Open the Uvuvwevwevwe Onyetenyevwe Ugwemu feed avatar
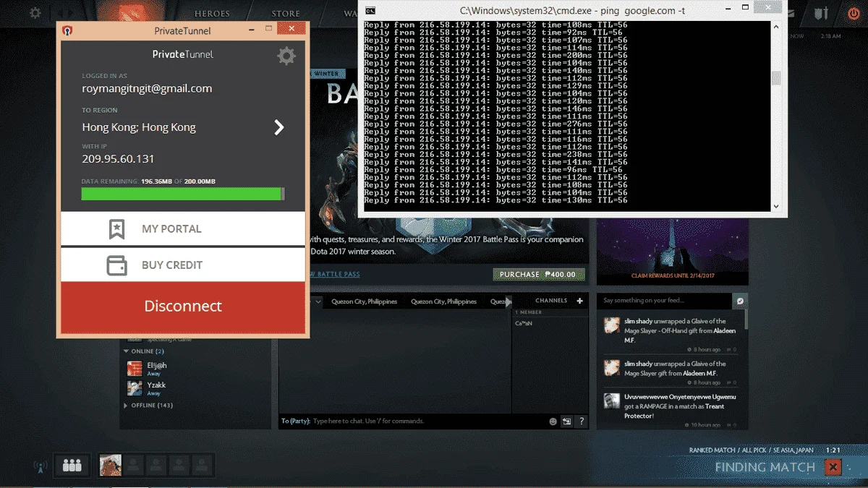The width and height of the screenshot is (868, 488). tap(612, 401)
